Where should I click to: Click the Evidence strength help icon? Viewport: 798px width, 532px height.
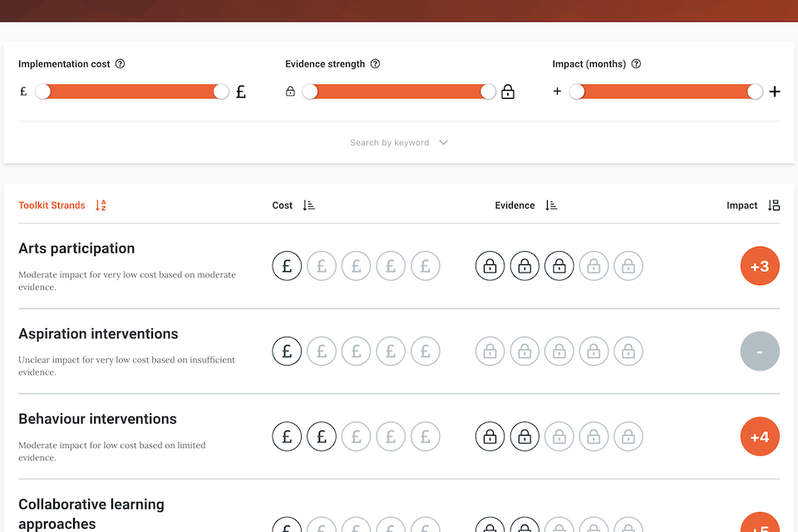click(375, 64)
